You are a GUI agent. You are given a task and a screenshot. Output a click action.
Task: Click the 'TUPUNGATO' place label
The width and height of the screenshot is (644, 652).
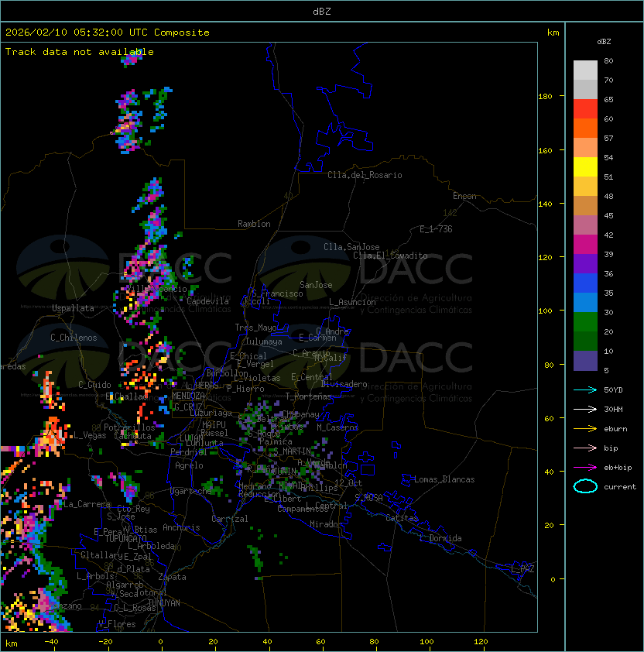click(x=125, y=538)
